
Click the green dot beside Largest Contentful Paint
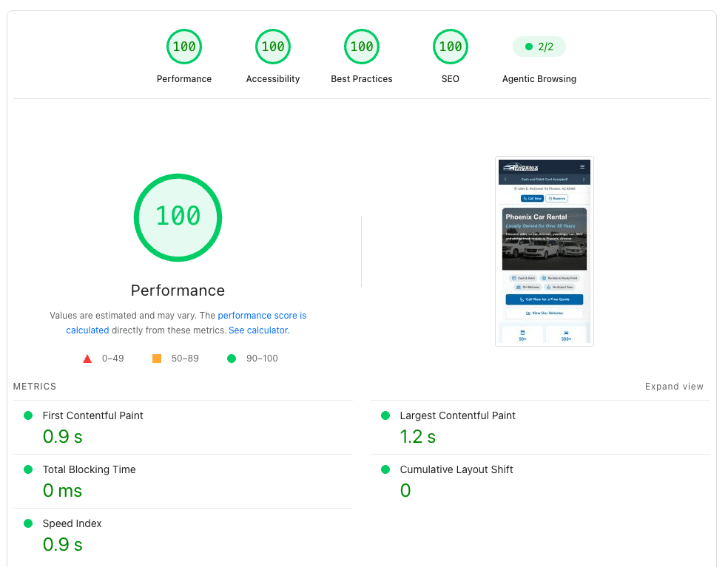[x=385, y=415]
